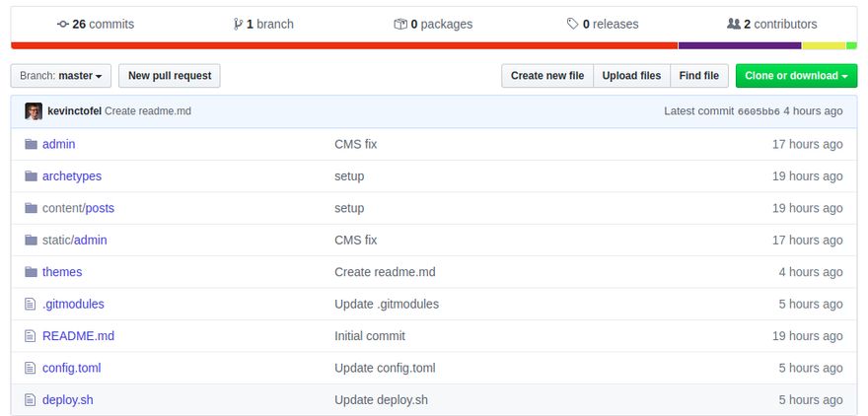Image resolution: width=868 pixels, height=416 pixels.
Task: Click the commits history clock icon
Action: (63, 24)
